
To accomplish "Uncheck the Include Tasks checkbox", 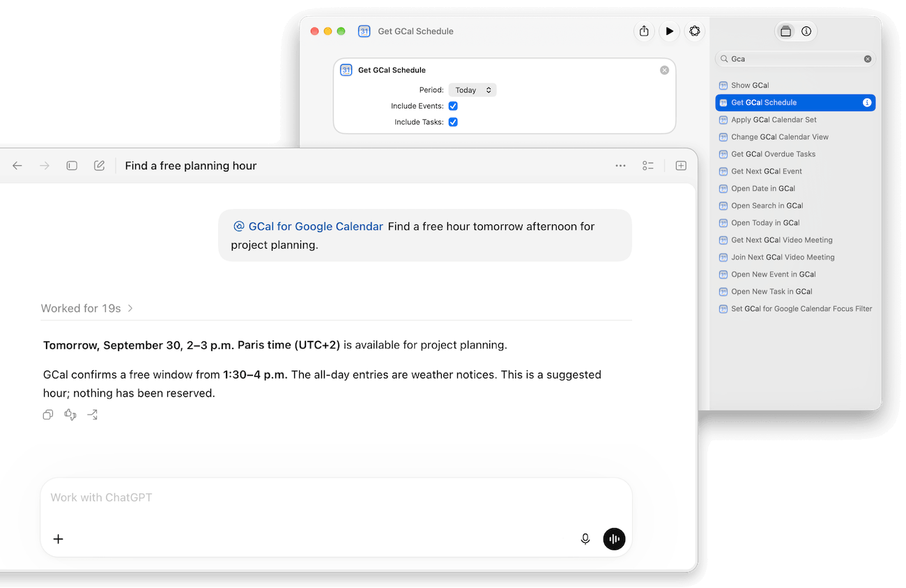I will pyautogui.click(x=453, y=122).
